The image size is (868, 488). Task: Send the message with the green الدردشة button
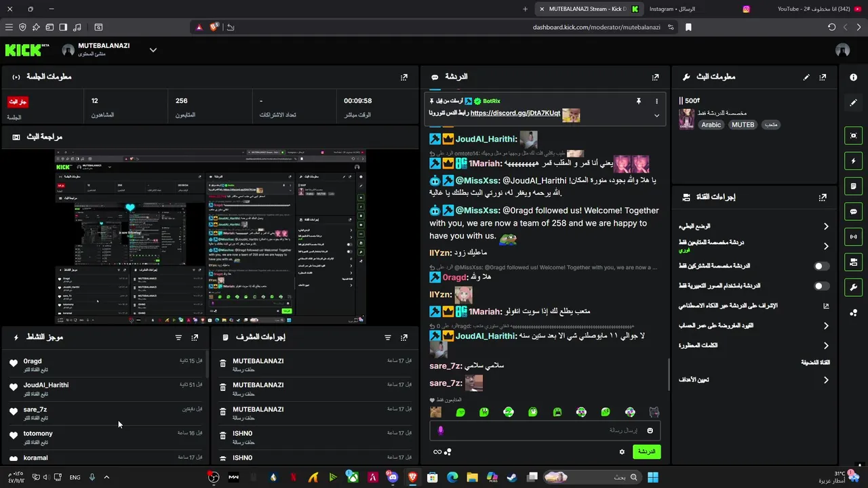pos(646,451)
